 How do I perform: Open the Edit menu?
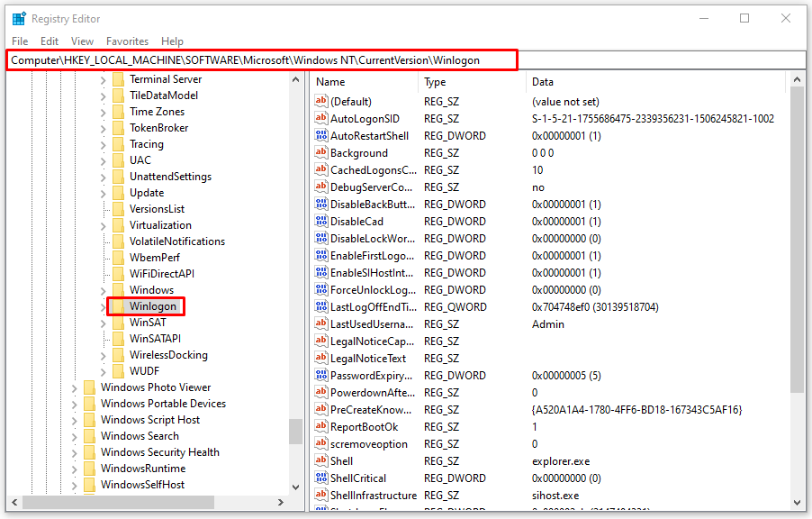[50, 41]
